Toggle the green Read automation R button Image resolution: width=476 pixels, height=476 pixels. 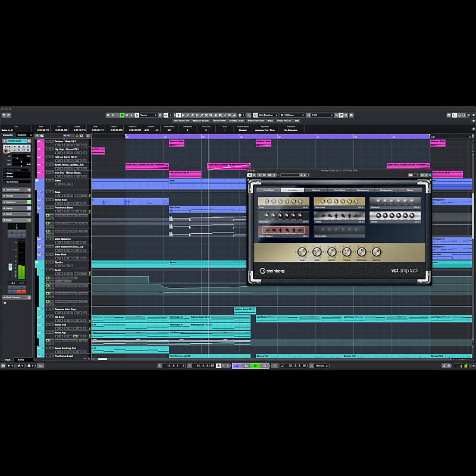tap(122, 115)
